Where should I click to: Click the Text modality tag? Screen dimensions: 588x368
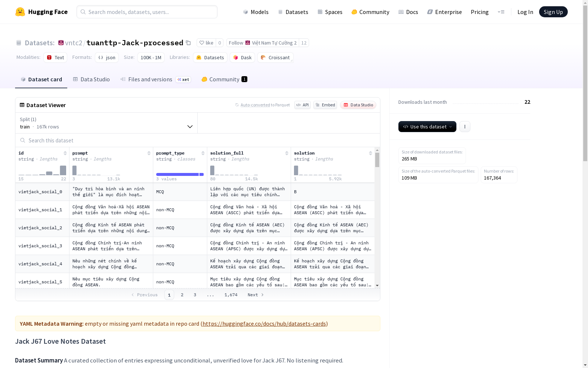55,57
